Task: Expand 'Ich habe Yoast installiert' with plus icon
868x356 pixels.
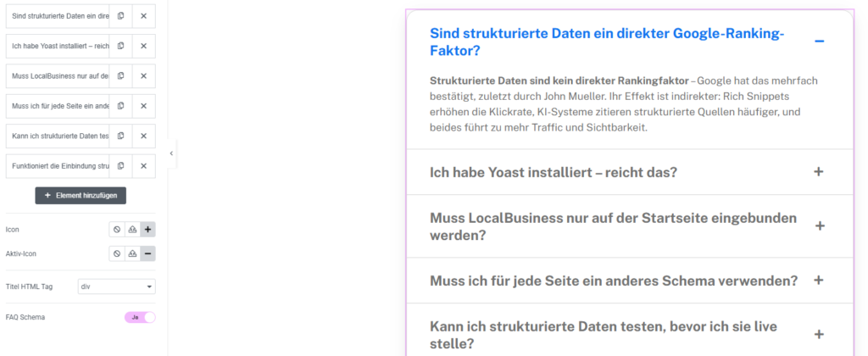Action: [819, 171]
